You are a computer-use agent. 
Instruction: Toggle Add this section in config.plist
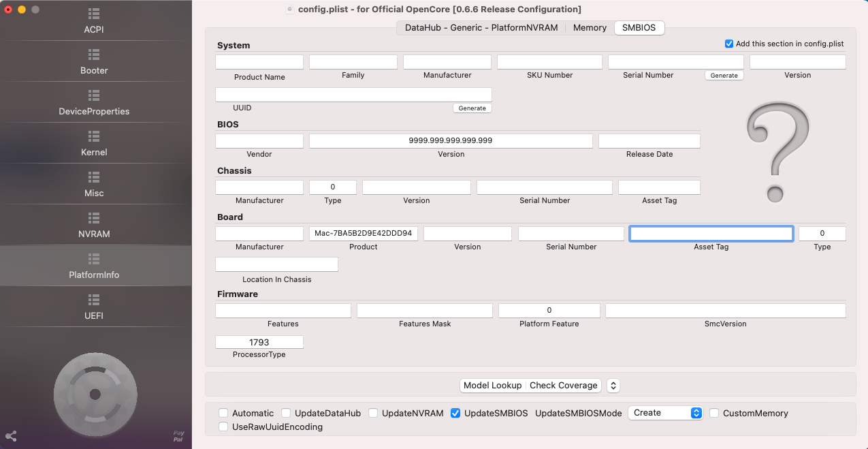point(729,44)
